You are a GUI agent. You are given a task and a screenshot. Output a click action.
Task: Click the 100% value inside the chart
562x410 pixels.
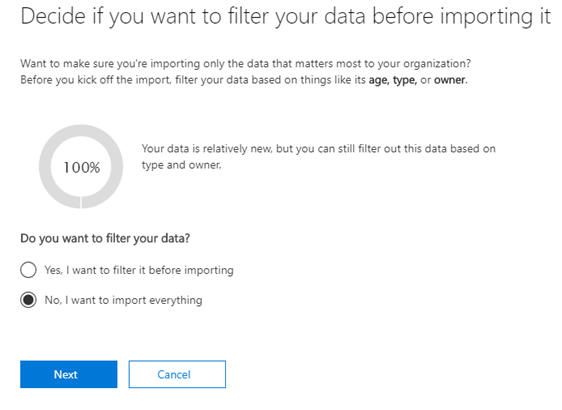pos(82,167)
